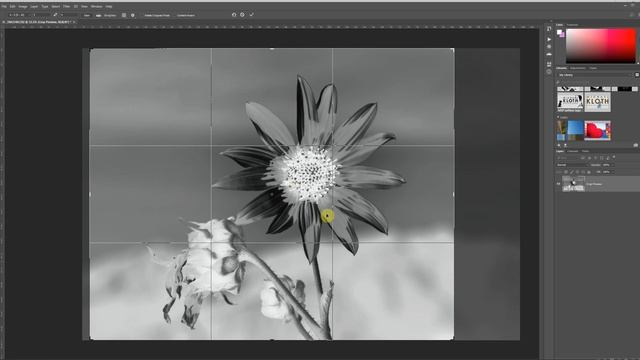Open the crop overlay grid options icon
The height and width of the screenshot is (360, 640).
pos(124,15)
